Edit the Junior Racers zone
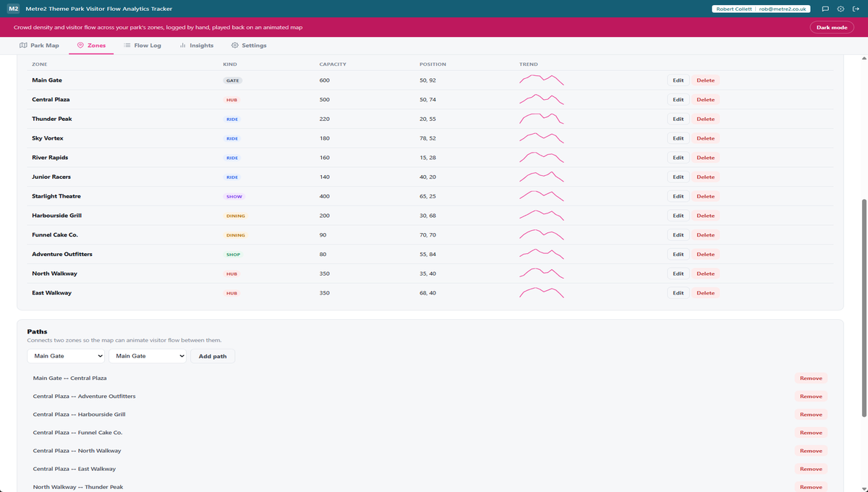 (x=678, y=177)
